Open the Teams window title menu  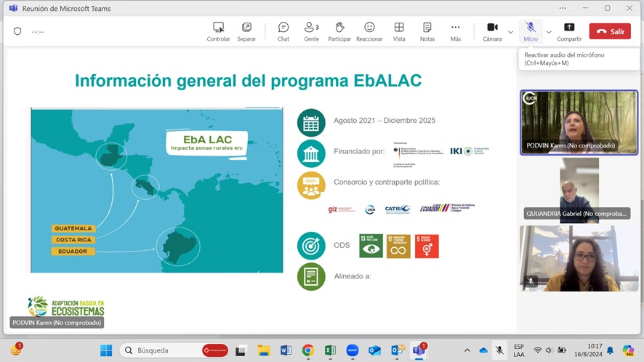(x=14, y=8)
